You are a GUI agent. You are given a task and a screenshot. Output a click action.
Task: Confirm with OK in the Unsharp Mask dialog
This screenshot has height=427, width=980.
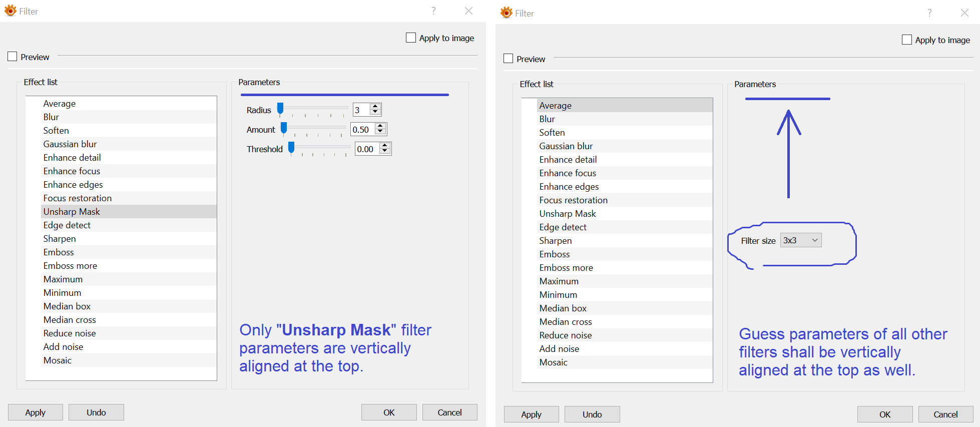(389, 412)
